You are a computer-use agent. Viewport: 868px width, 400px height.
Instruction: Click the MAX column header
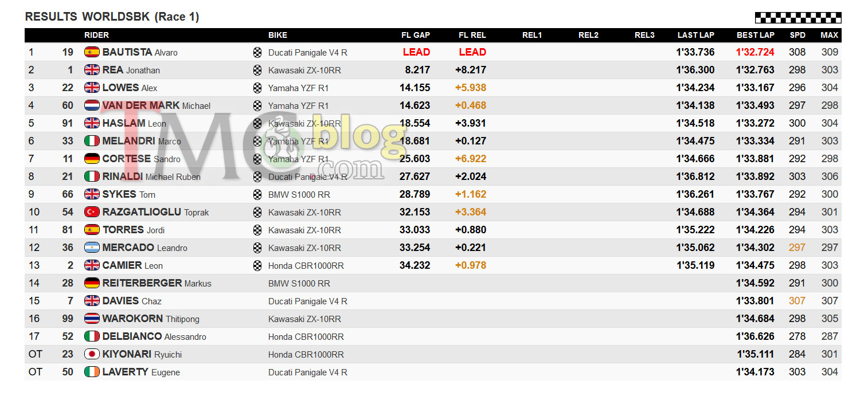[830, 35]
